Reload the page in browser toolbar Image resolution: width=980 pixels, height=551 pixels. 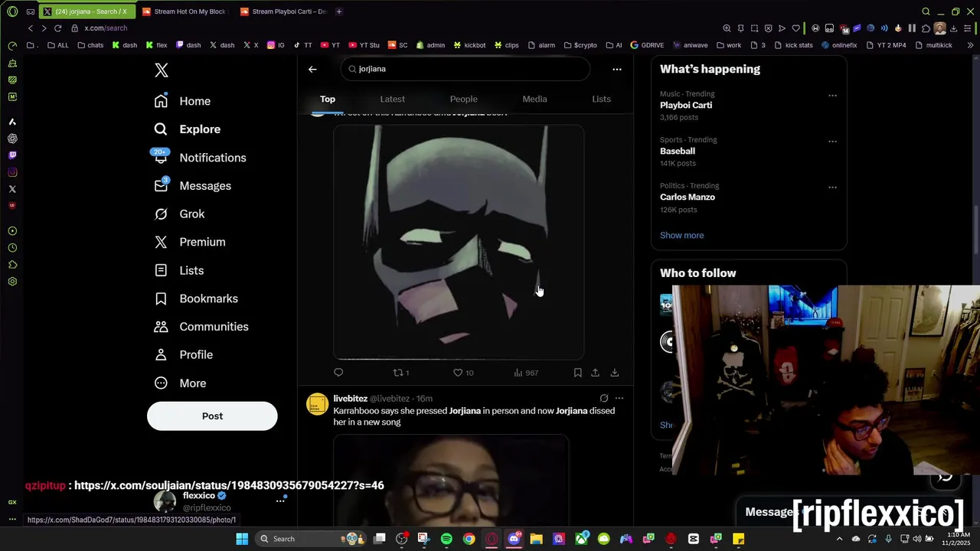[x=57, y=28]
